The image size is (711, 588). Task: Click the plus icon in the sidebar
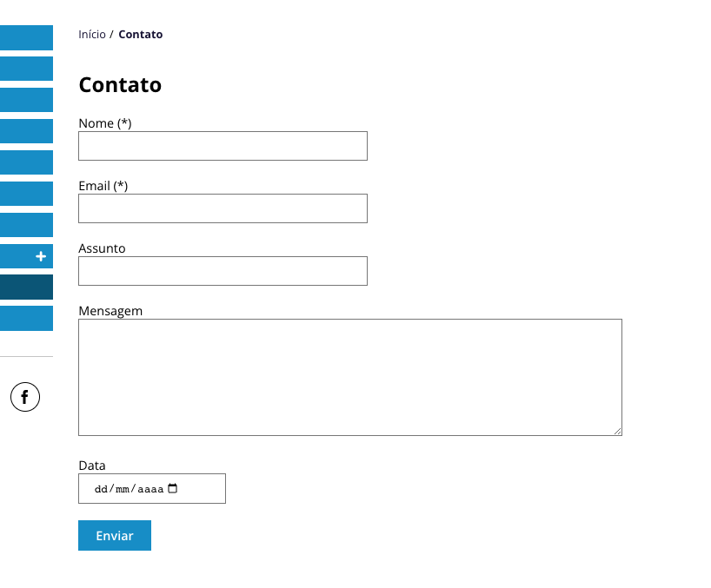39,256
